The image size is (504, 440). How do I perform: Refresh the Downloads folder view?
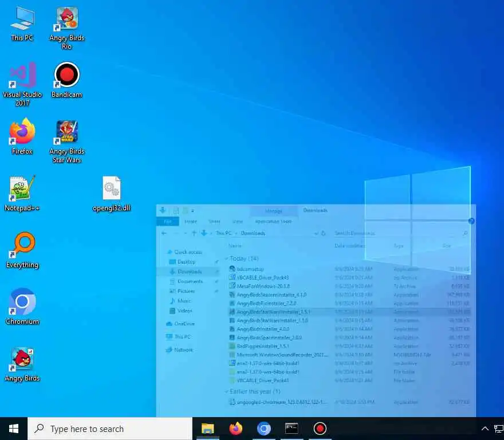[x=324, y=233]
